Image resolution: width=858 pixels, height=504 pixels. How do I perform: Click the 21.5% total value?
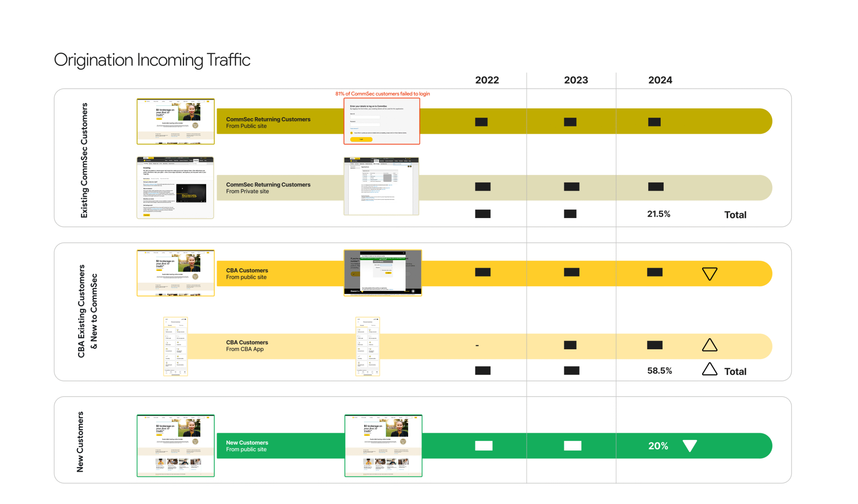(x=659, y=214)
